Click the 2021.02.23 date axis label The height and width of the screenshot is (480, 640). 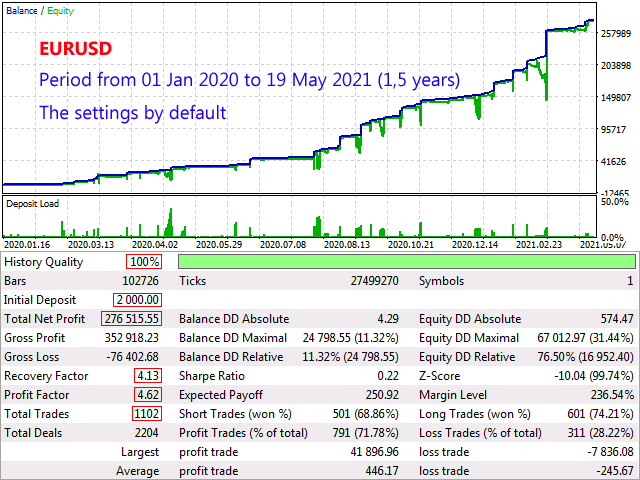point(539,244)
